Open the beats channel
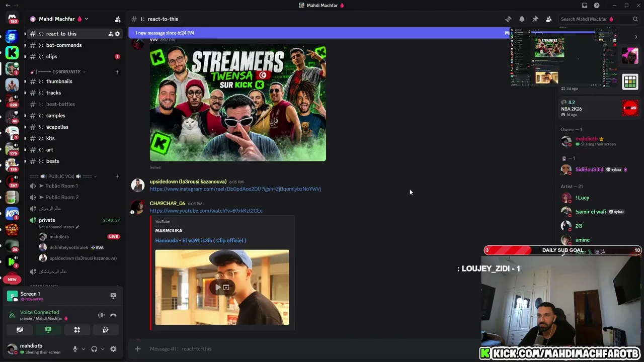This screenshot has width=644, height=362. pos(75,161)
